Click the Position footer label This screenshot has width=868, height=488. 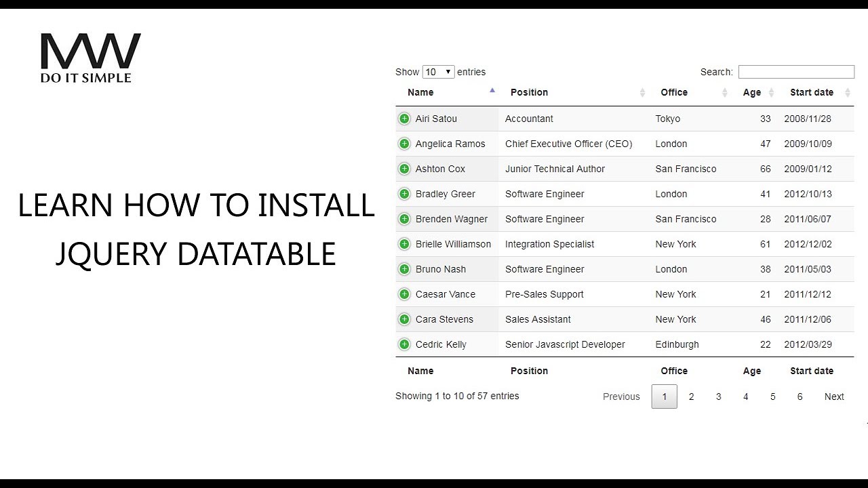pyautogui.click(x=529, y=371)
